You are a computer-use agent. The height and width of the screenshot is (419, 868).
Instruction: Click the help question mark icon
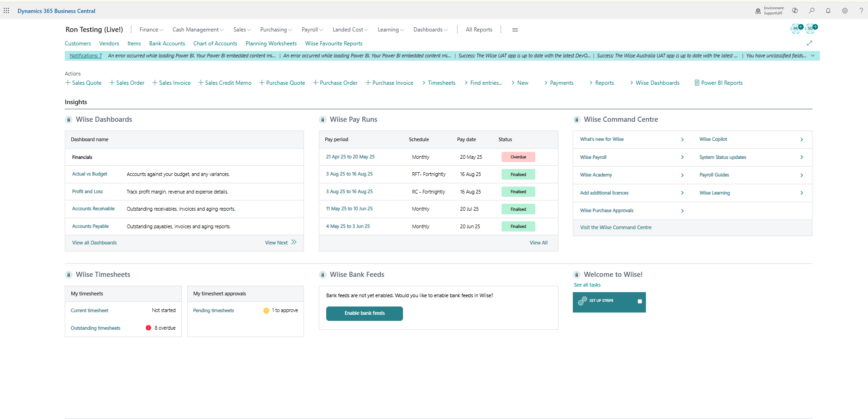tap(861, 11)
